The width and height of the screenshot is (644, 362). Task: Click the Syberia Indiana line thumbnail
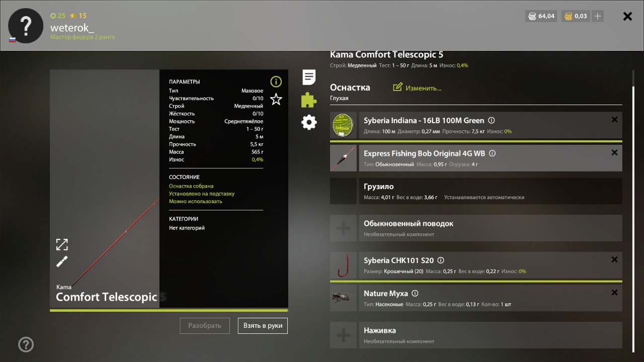pos(343,125)
